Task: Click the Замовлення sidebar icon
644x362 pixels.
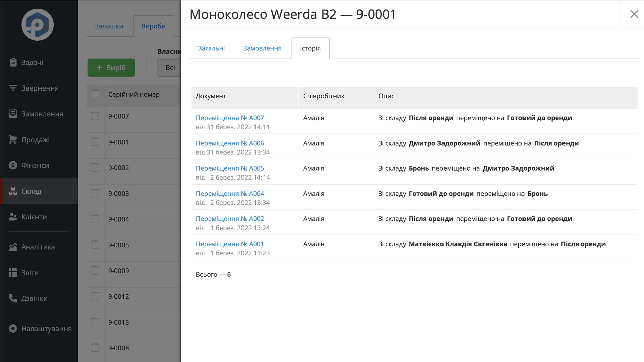Action: [x=13, y=114]
